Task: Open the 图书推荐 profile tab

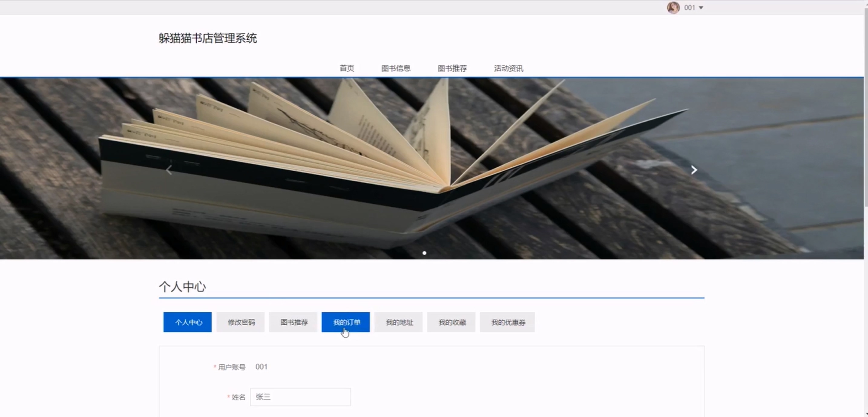Action: click(x=293, y=322)
